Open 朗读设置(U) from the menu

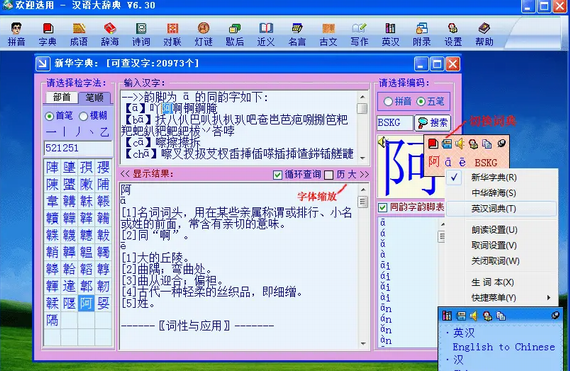point(501,230)
